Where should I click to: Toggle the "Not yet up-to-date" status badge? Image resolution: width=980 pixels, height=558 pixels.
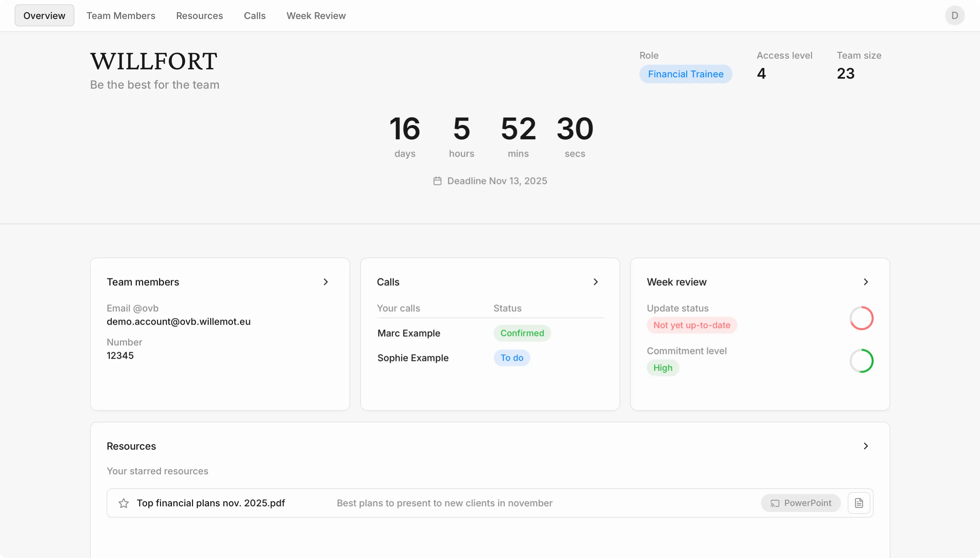coord(692,325)
